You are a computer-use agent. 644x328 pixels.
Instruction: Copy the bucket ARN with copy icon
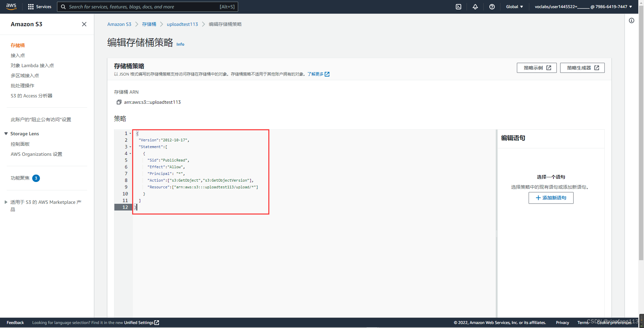click(119, 102)
